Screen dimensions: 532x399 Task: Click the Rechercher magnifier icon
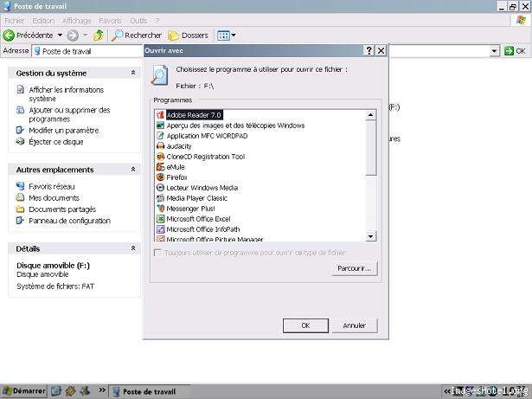(x=117, y=35)
